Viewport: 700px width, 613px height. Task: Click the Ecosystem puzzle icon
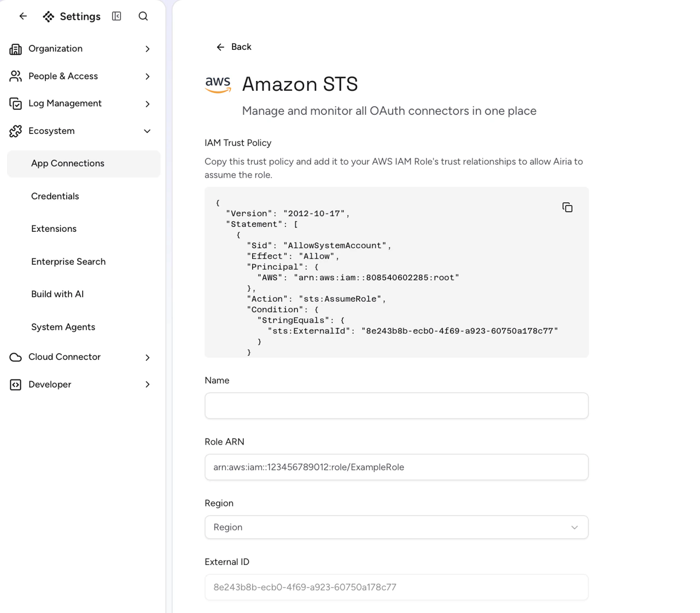15,131
